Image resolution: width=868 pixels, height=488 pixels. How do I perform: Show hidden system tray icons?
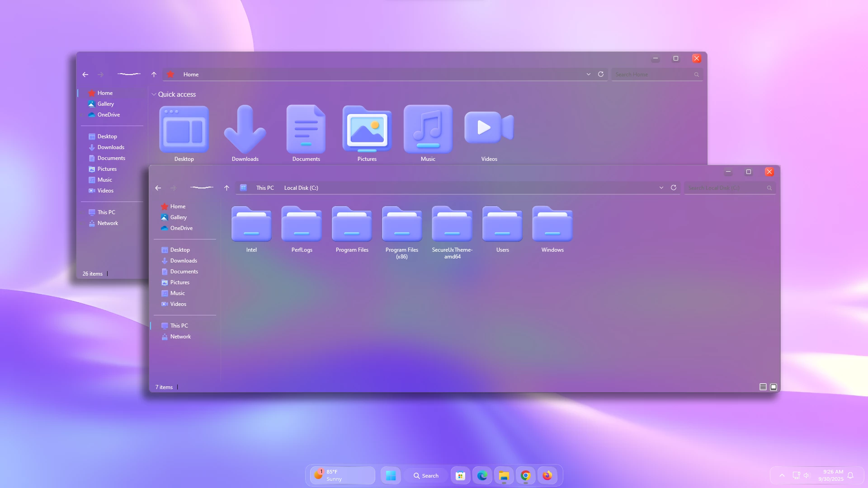tap(782, 475)
